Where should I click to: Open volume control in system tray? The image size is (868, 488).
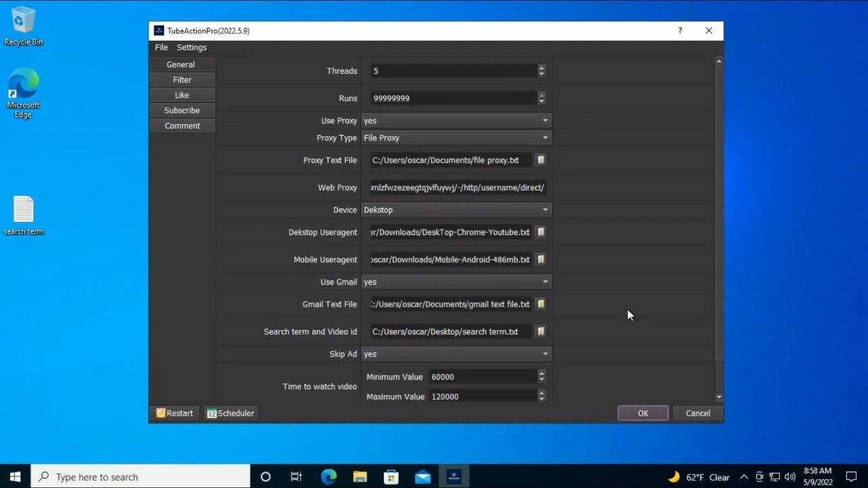[789, 477]
